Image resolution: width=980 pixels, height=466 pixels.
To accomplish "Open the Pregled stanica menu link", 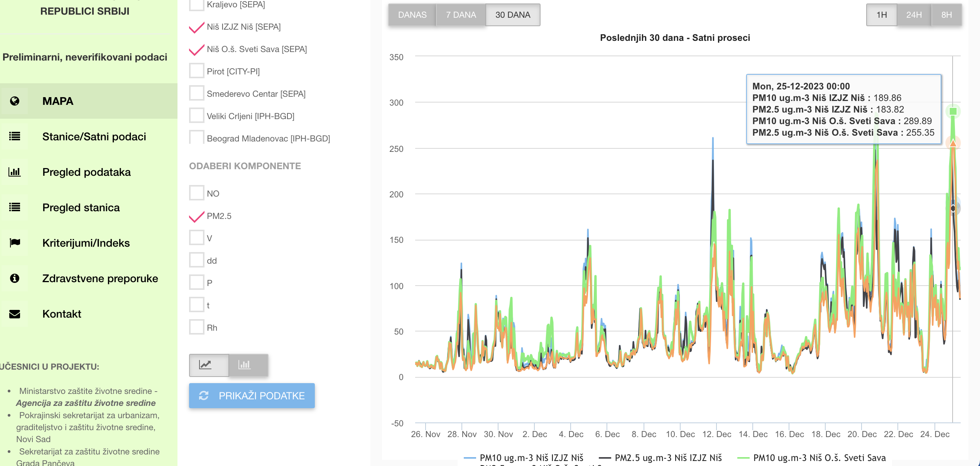I will coord(81,207).
